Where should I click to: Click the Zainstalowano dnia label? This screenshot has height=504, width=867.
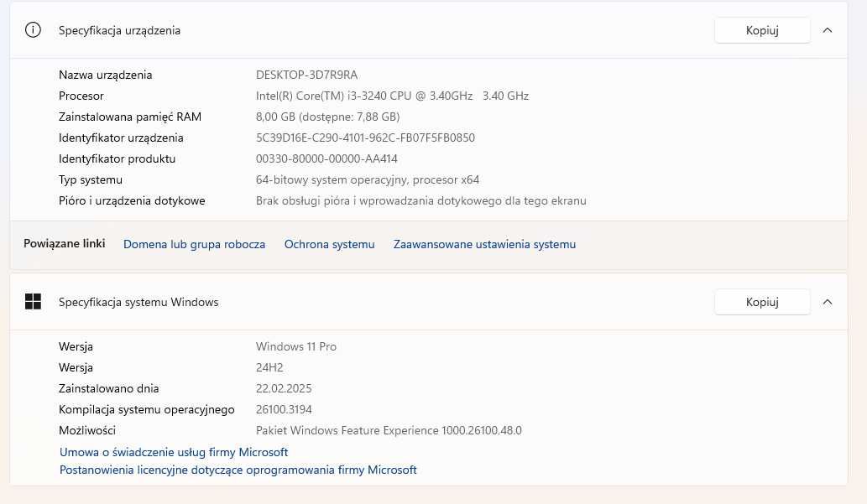pos(109,388)
